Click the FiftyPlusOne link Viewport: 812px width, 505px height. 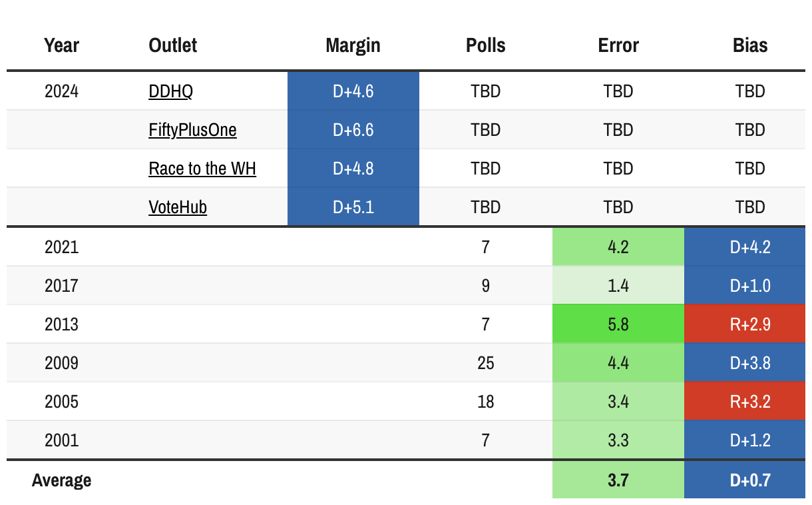192,130
